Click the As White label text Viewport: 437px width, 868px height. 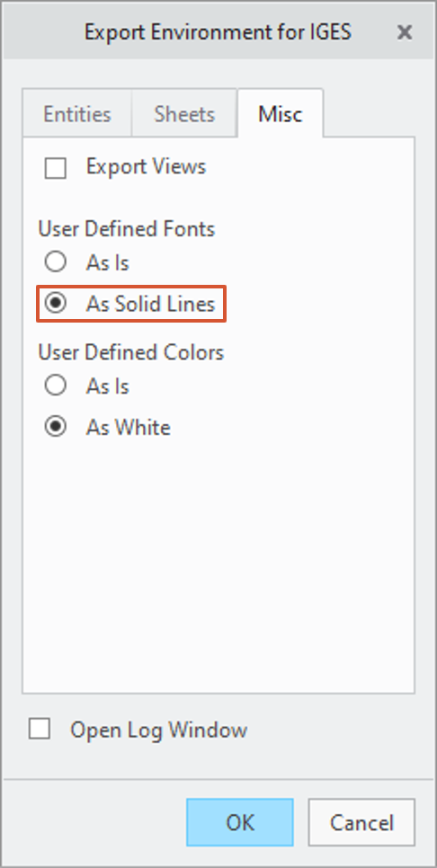tap(128, 428)
